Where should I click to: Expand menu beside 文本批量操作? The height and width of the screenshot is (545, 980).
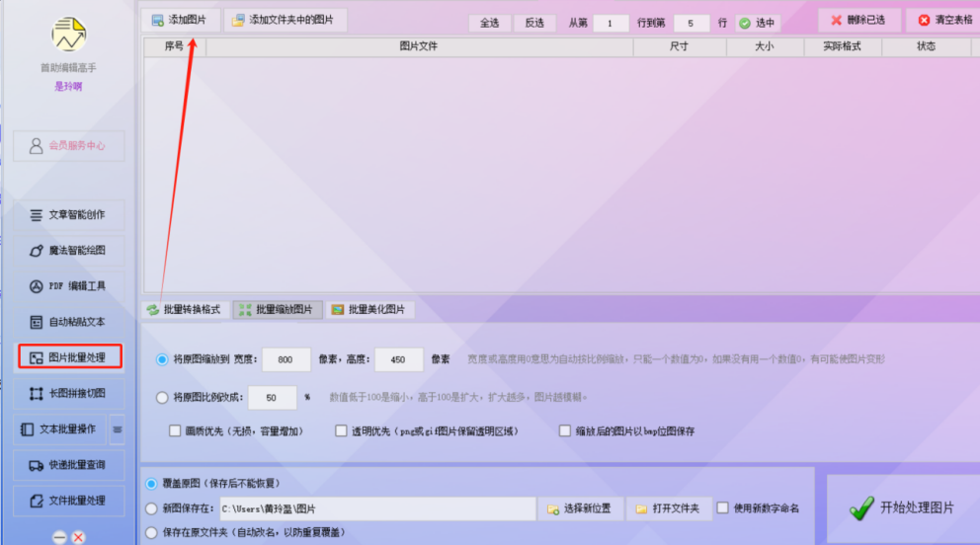[x=117, y=429]
